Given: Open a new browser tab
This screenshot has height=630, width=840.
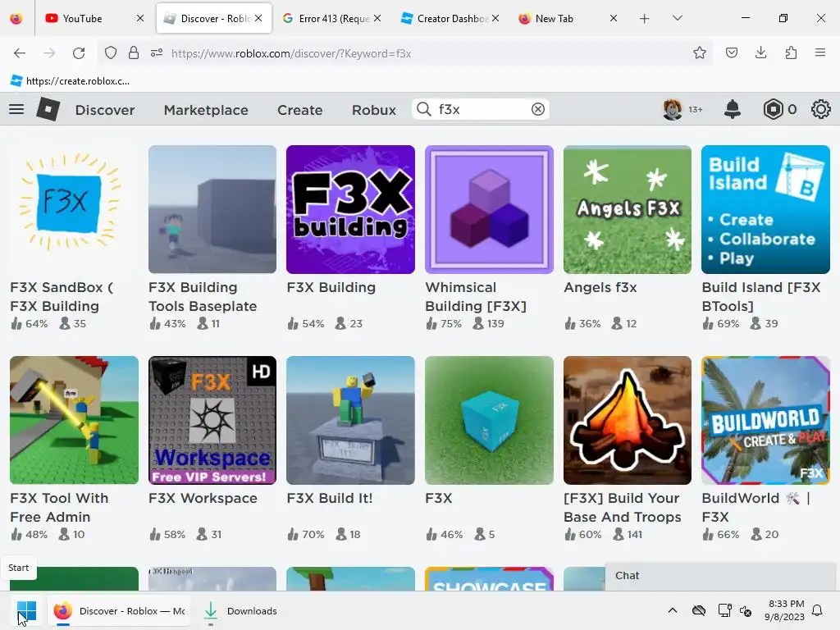Looking at the screenshot, I should click(x=645, y=19).
